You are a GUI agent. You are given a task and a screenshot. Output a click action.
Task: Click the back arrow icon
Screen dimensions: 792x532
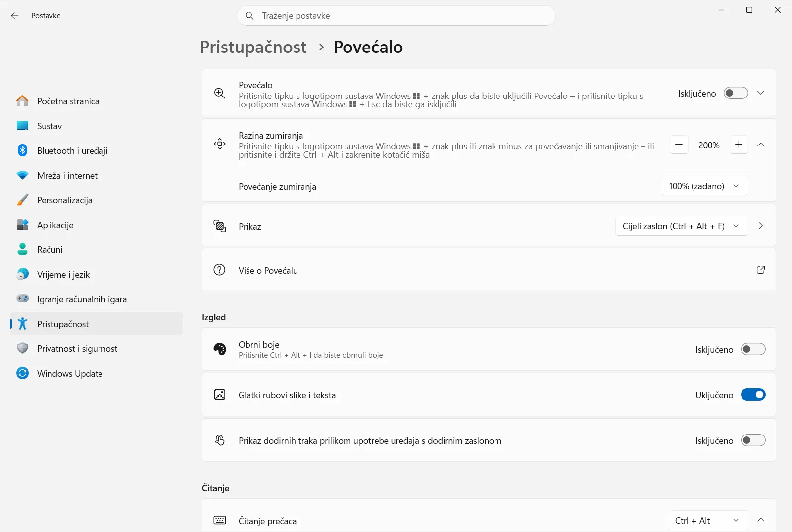[x=15, y=16]
